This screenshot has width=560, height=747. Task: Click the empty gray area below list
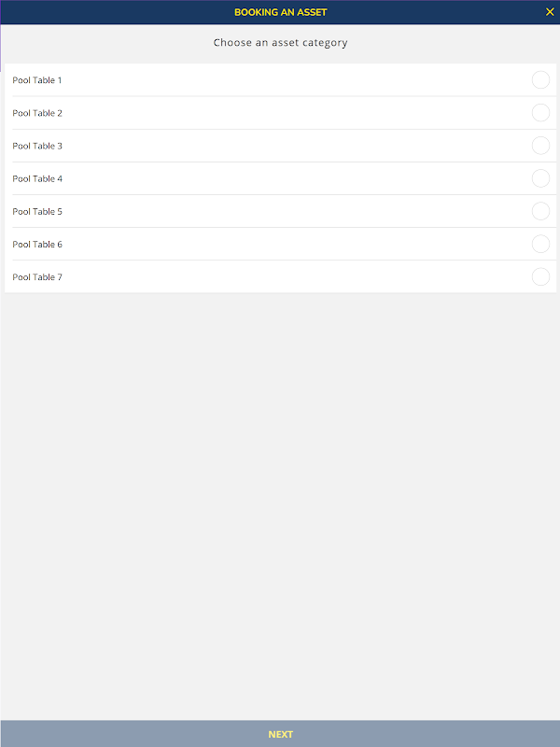coord(280,504)
